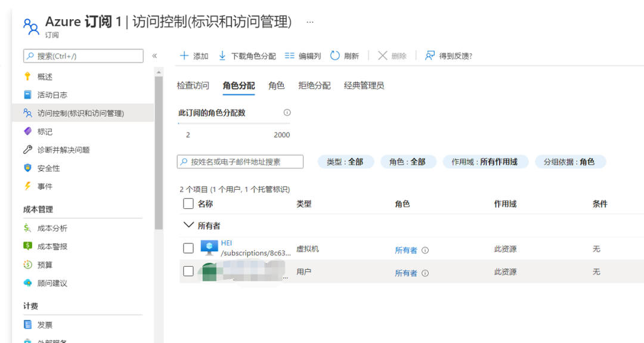Click the info icon next to the user row 所有者 role
This screenshot has height=343, width=644.
coord(425,273)
